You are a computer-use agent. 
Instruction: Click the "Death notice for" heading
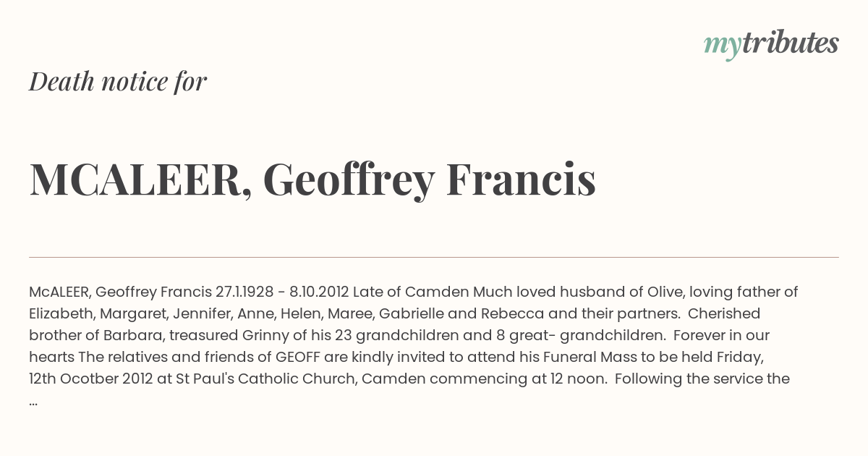point(118,82)
